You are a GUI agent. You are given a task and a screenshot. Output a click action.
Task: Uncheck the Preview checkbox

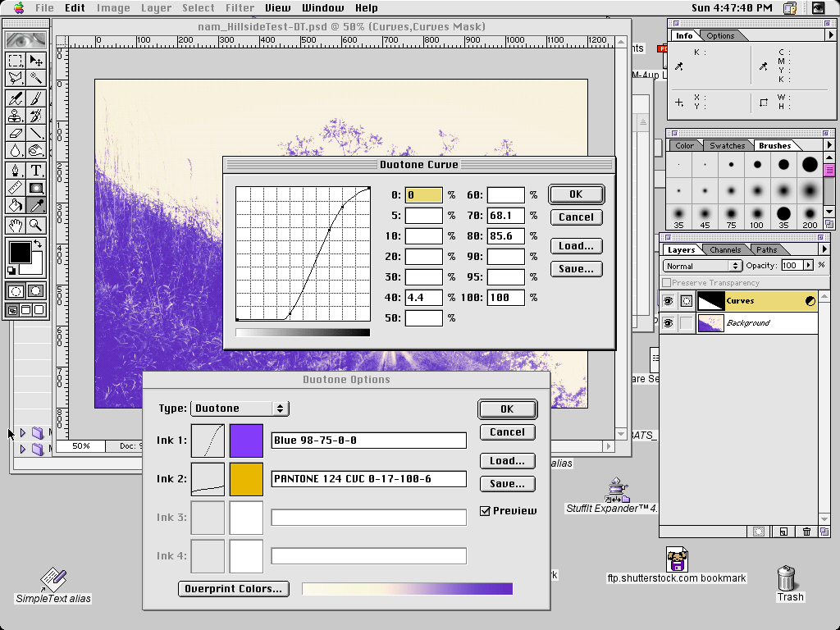(486, 511)
